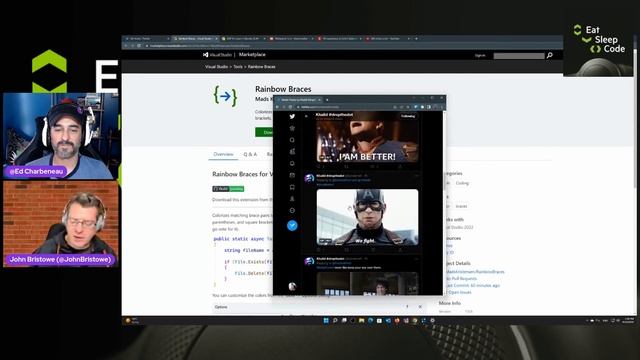Click the blue compose Tweet button
640x360 pixels.
click(292, 225)
